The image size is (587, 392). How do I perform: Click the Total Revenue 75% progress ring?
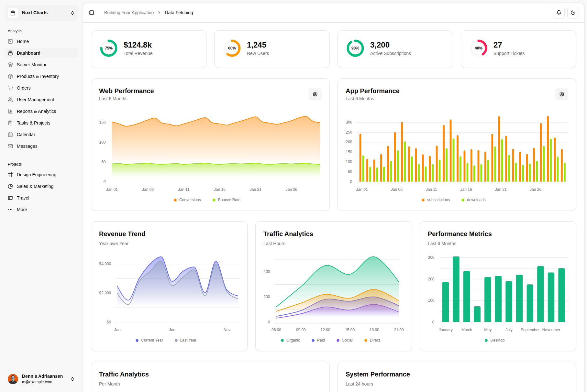point(109,48)
